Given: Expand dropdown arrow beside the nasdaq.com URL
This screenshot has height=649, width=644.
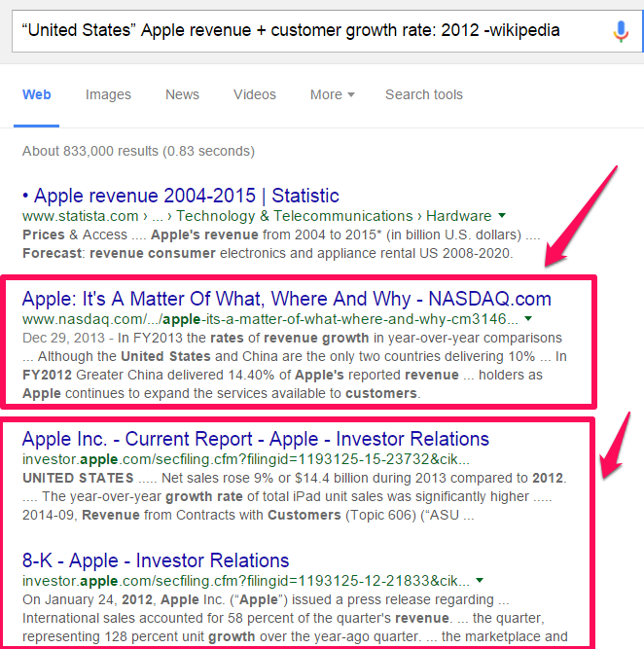Looking at the screenshot, I should (528, 319).
